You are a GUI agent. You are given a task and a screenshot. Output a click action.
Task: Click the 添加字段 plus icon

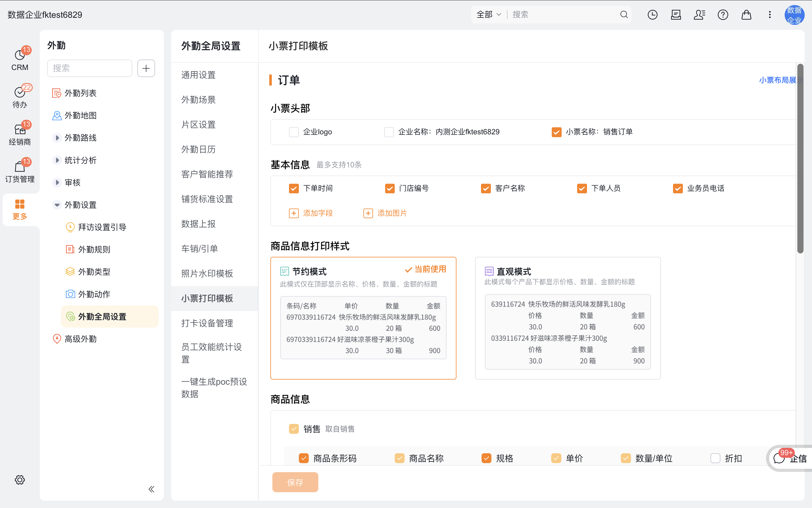[294, 213]
